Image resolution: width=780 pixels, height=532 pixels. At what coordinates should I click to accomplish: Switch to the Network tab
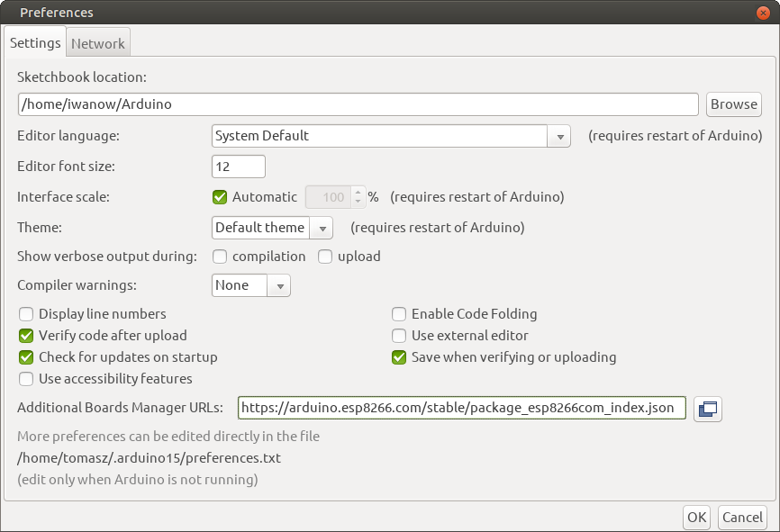tap(98, 43)
